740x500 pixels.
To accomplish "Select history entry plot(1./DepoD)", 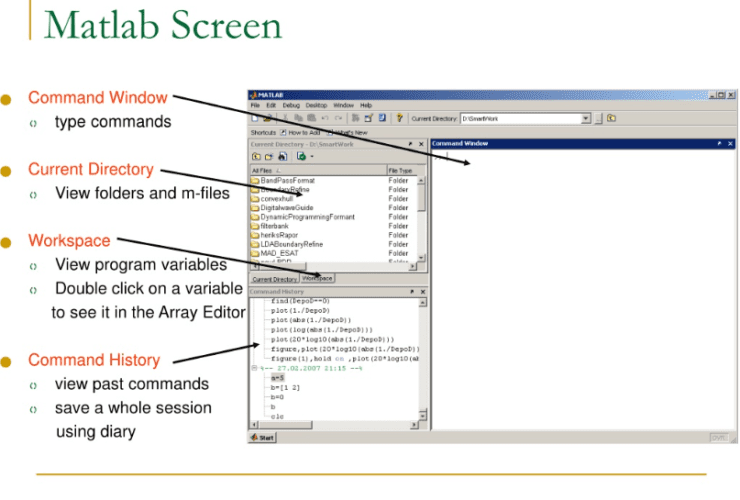I will [300, 311].
